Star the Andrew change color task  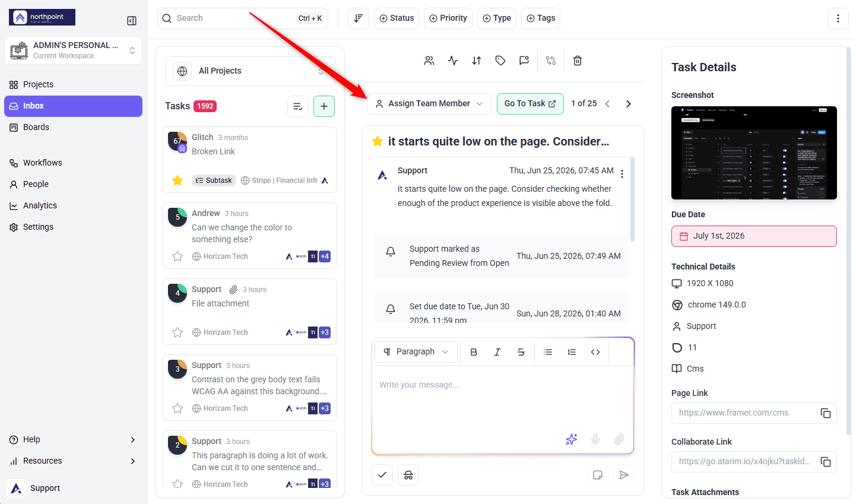(177, 256)
